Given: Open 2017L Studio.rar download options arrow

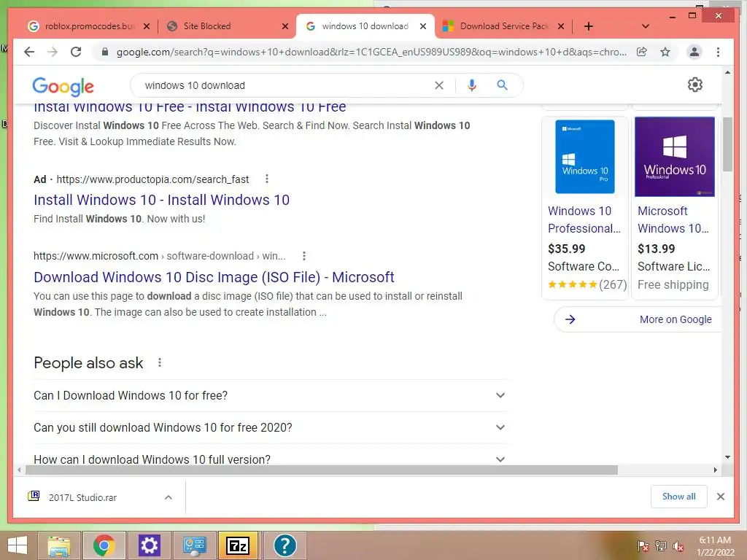Looking at the screenshot, I should pos(169,497).
